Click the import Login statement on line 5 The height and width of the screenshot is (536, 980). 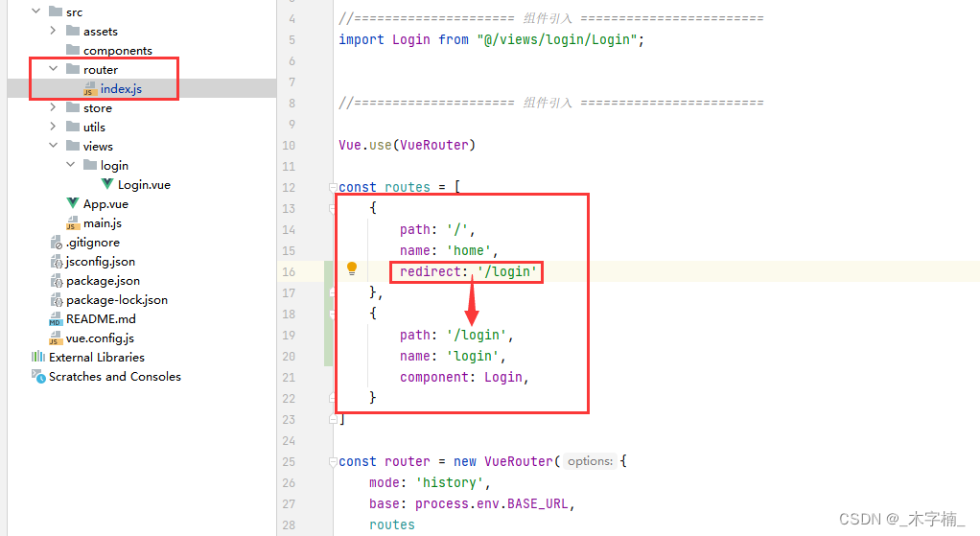pyautogui.click(x=491, y=39)
